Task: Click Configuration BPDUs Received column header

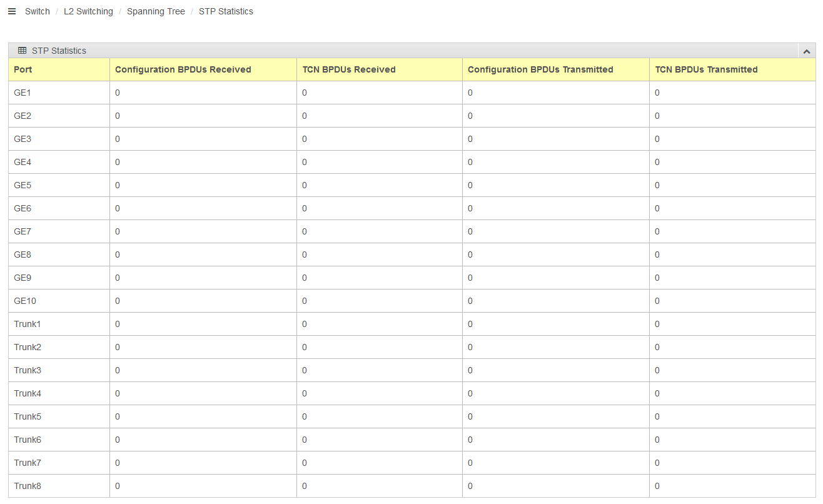Action: click(x=183, y=69)
